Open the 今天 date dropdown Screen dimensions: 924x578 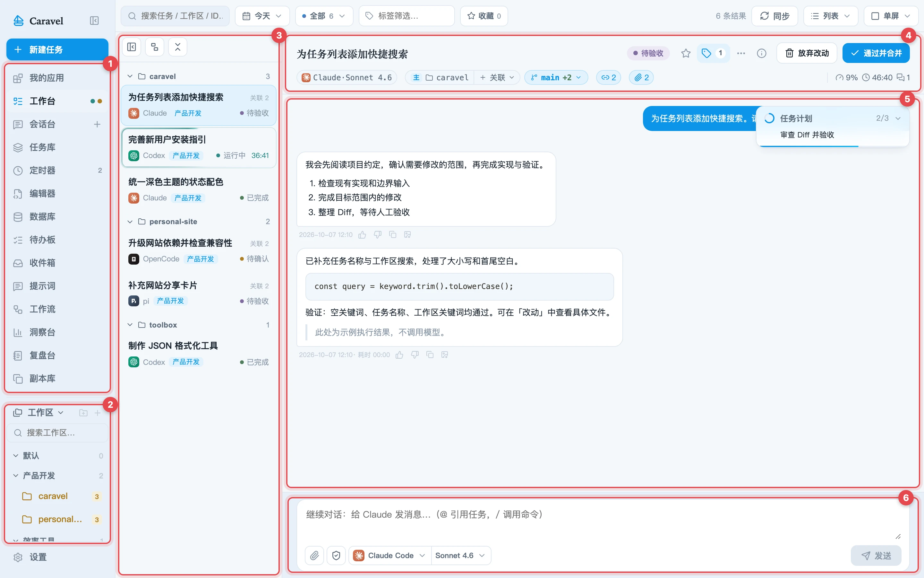[262, 16]
